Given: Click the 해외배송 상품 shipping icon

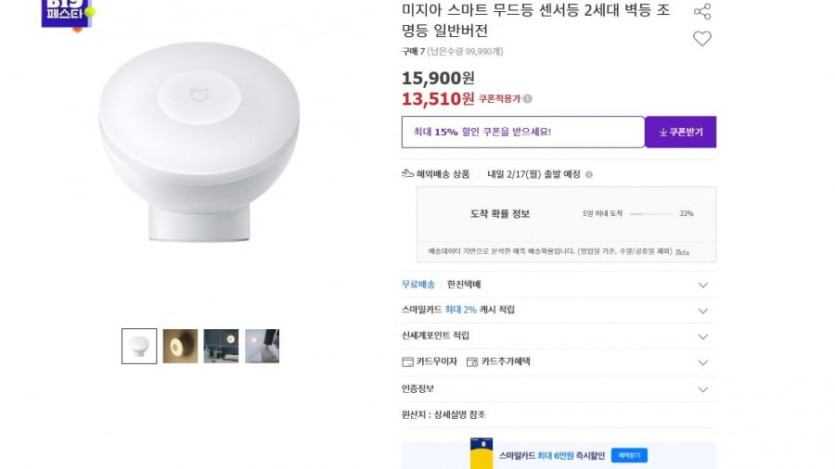Looking at the screenshot, I should 408,174.
